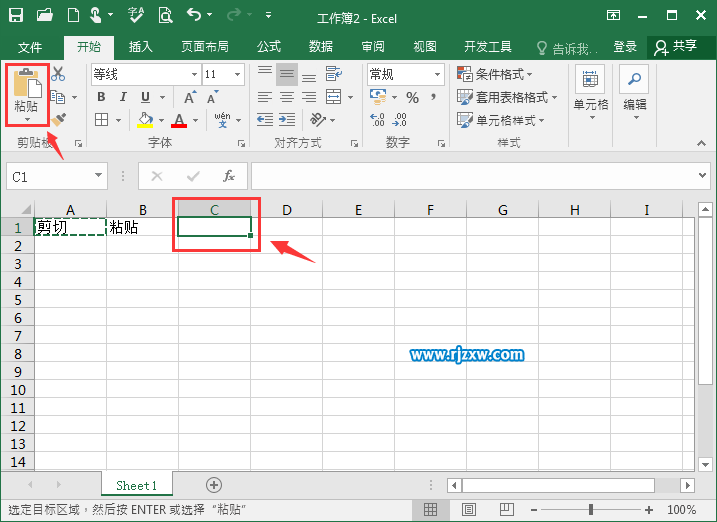Screen dimensions: 717x522
Task: Open the 文件 menu tab
Action: tap(30, 47)
